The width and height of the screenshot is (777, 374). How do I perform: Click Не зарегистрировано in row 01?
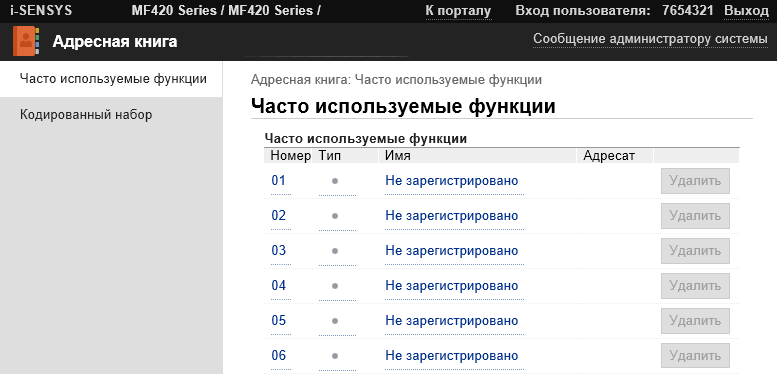coord(452,180)
